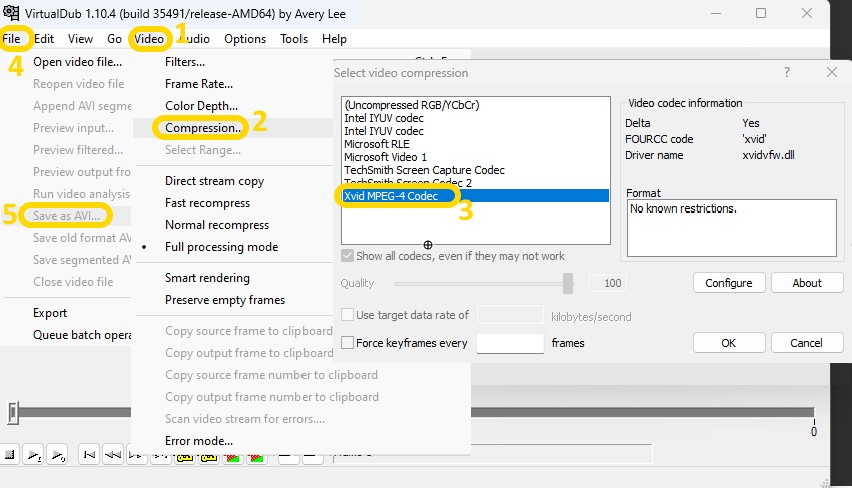Click the question mark help icon in dialog
852x488 pixels.
pyautogui.click(x=787, y=73)
